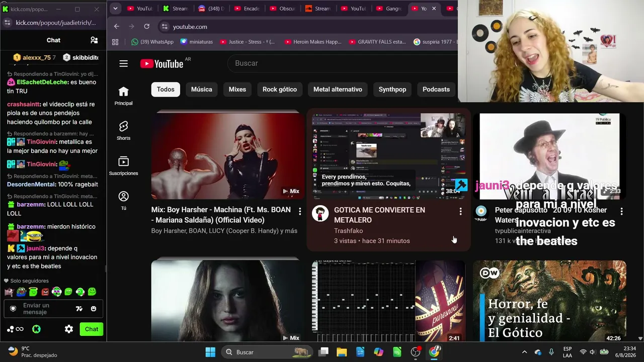Click the Windows taskbar Buscar search box
The width and height of the screenshot is (644, 362).
(x=267, y=352)
